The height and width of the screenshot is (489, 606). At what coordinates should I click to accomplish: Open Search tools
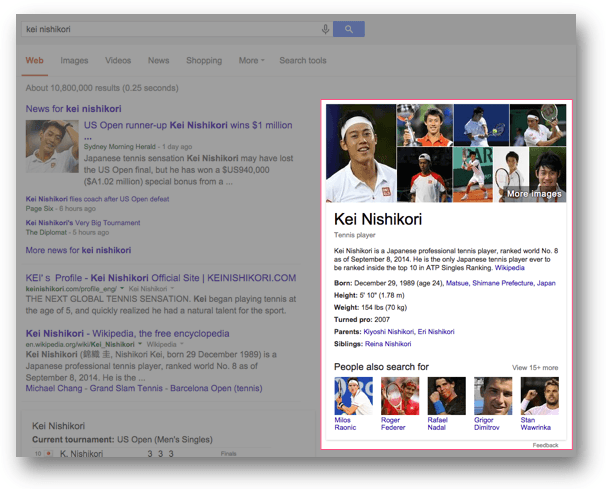tap(303, 60)
